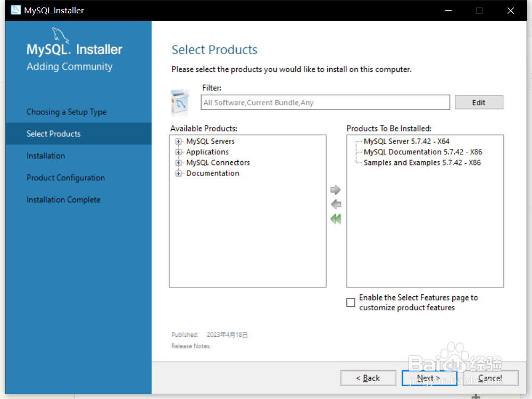This screenshot has width=532, height=399.
Task: Enable the Select Features page checkbox
Action: [x=351, y=302]
